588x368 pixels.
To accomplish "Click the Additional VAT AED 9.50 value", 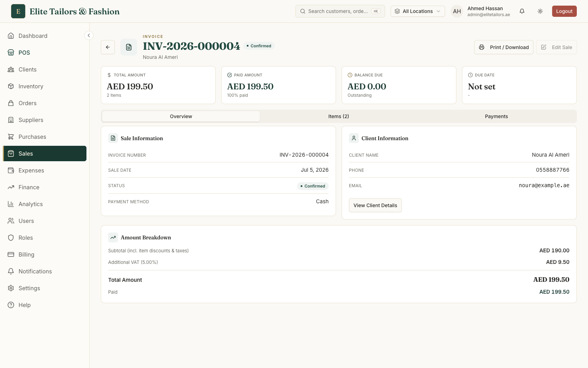I will pos(558,262).
